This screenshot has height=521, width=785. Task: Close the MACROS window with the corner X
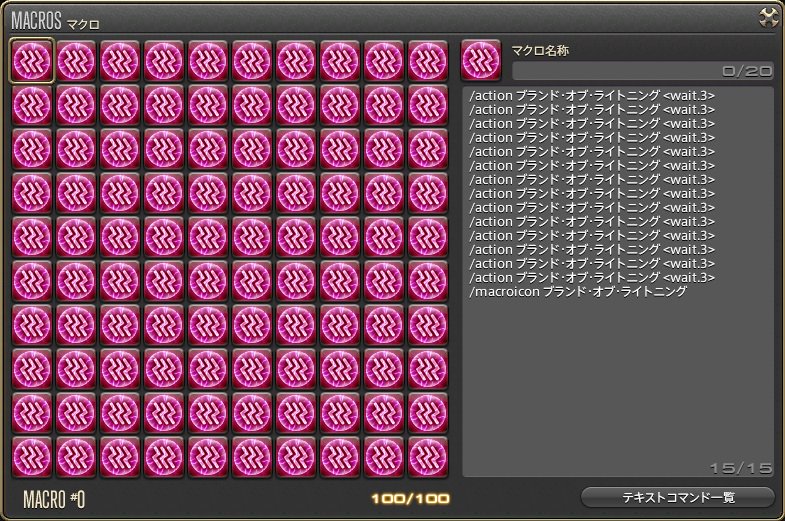click(769, 18)
